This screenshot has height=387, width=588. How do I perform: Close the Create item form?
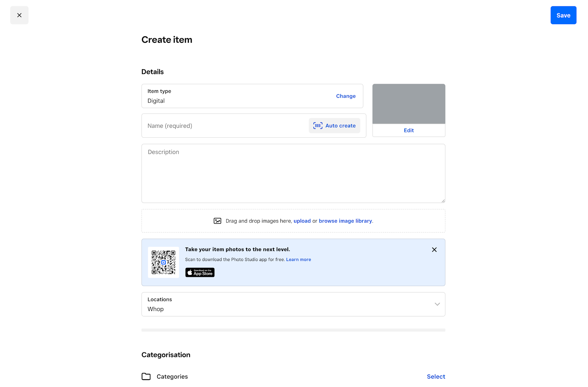19,15
